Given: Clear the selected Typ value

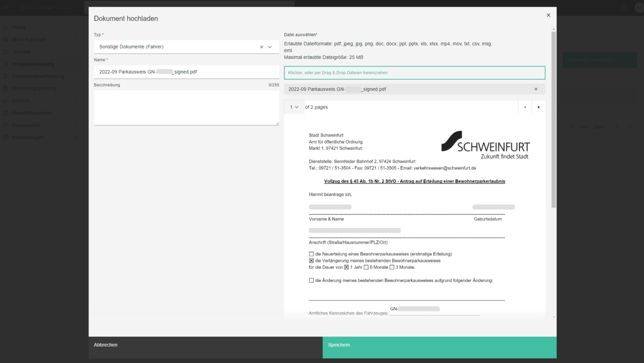Looking at the screenshot, I should 261,47.
